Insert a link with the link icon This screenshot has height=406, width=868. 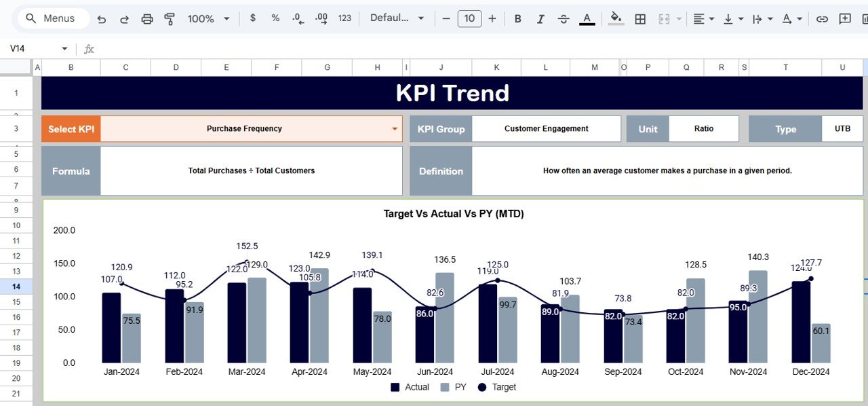click(x=822, y=18)
